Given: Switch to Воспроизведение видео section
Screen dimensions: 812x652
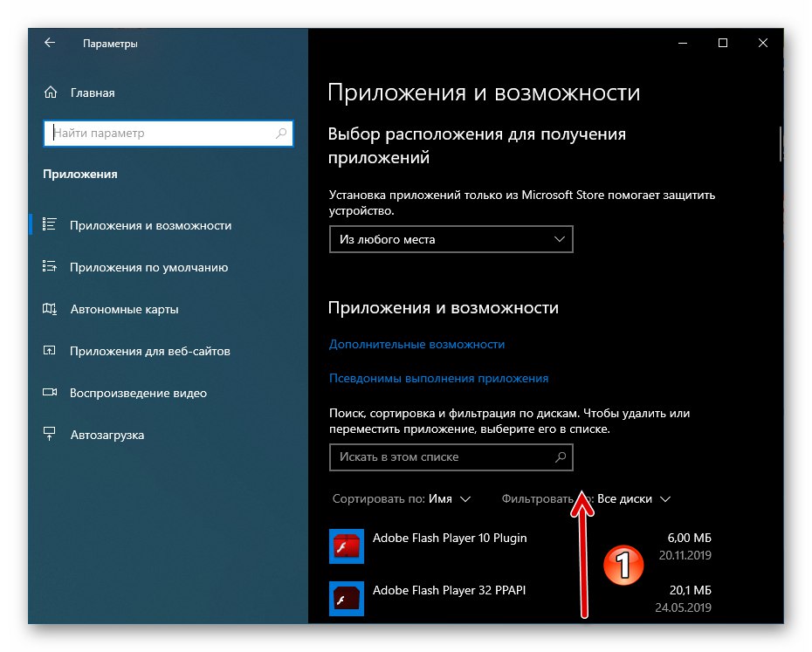Looking at the screenshot, I should (138, 393).
